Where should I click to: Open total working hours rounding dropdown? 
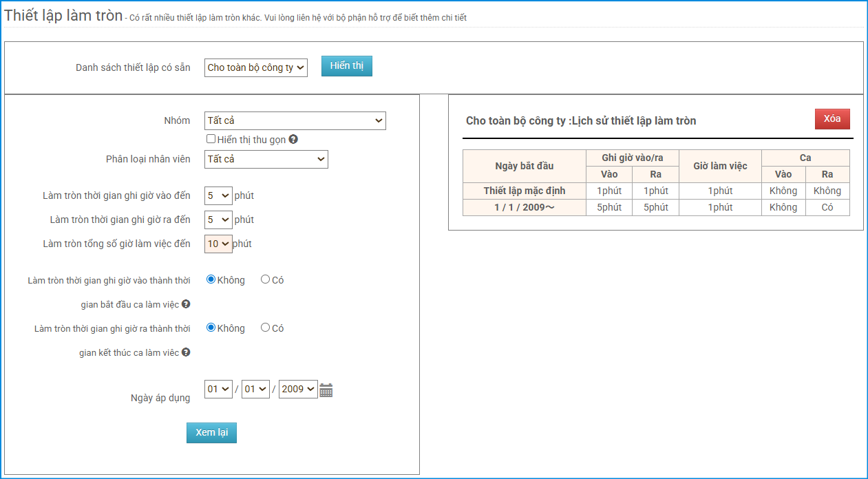218,244
